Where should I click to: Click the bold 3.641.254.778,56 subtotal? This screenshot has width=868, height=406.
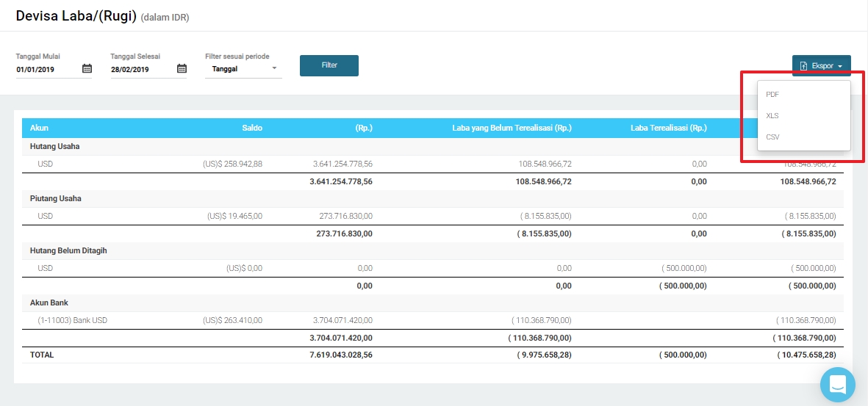341,181
